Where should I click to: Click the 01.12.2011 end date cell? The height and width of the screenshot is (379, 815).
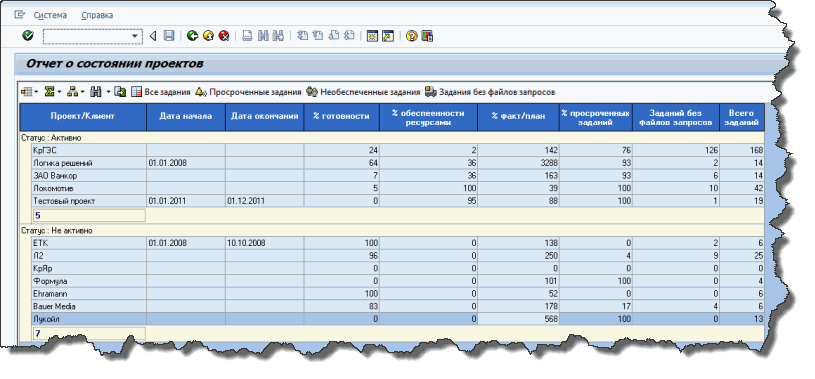click(265, 201)
